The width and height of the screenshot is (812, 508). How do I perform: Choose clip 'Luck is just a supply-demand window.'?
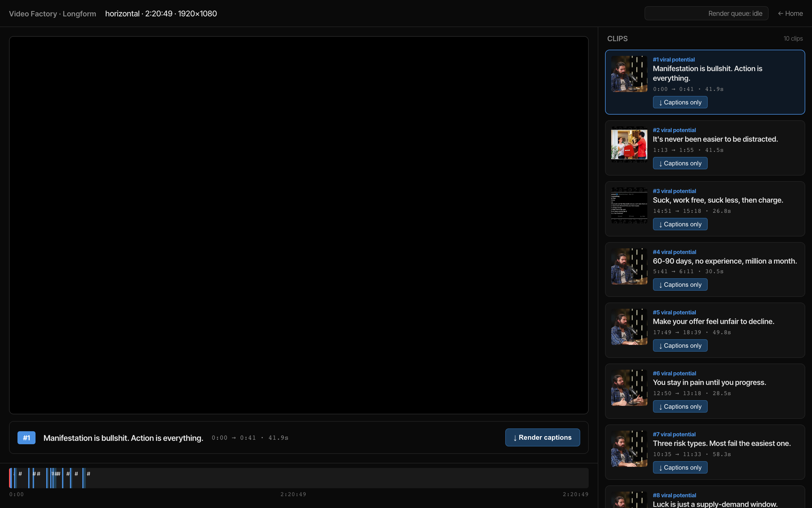pos(715,504)
